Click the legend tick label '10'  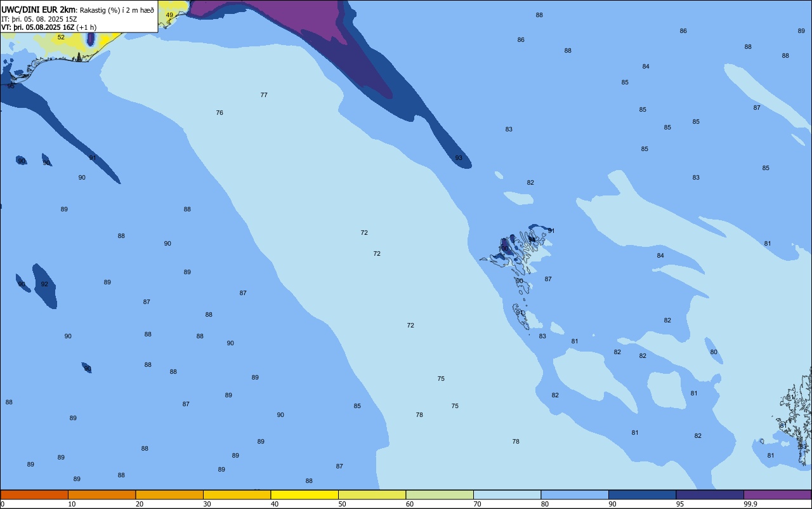coord(72,504)
